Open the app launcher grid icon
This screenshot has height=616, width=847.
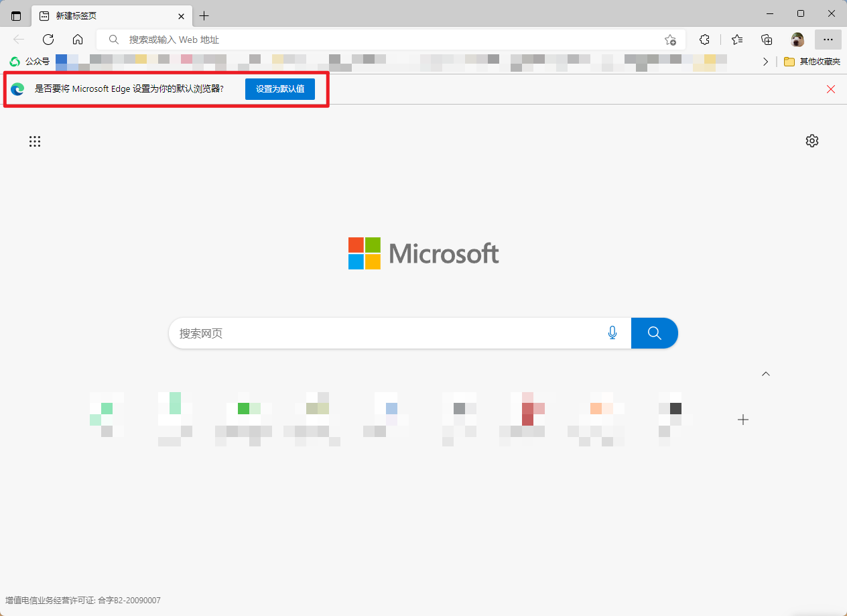click(35, 141)
